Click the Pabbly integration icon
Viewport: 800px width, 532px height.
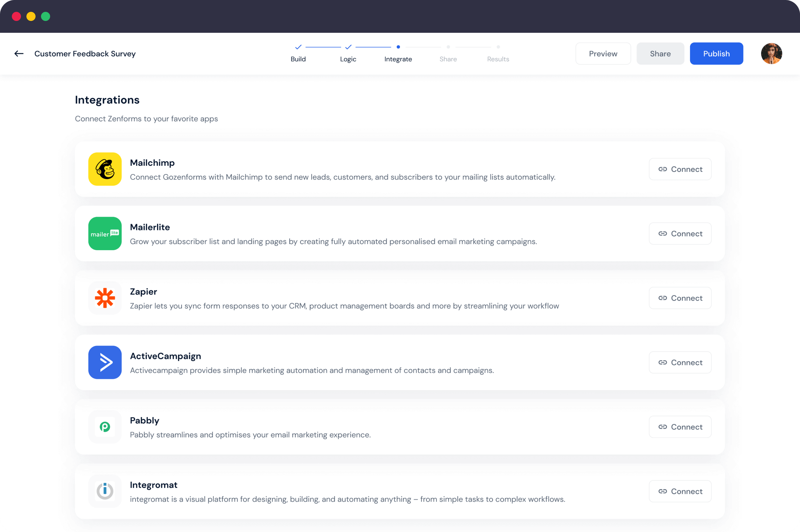(x=104, y=426)
